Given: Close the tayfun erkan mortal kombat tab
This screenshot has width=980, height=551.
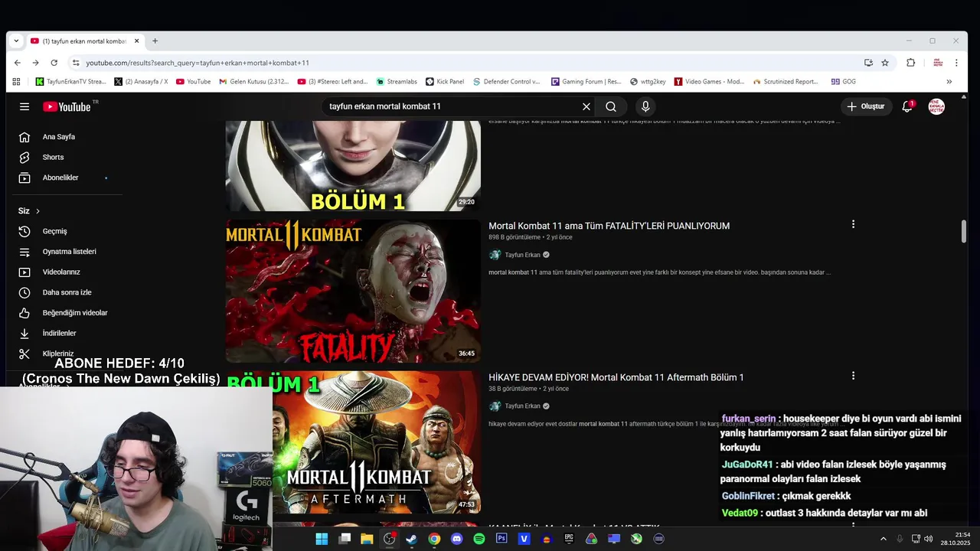Looking at the screenshot, I should tap(137, 41).
